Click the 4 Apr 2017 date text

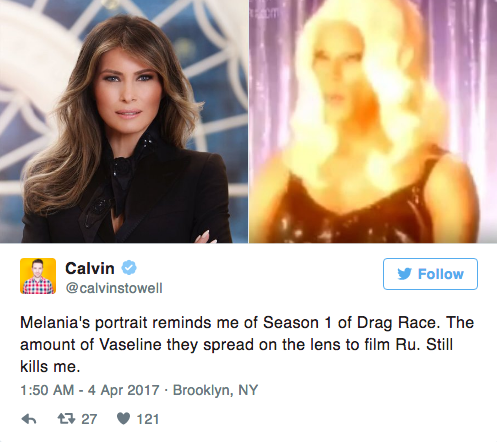[x=123, y=390]
